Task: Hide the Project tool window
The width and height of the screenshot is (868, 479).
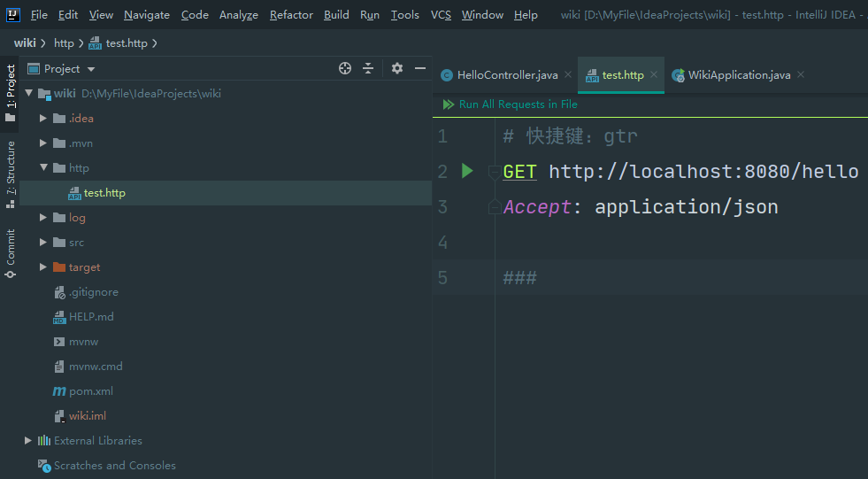Action: pos(420,68)
